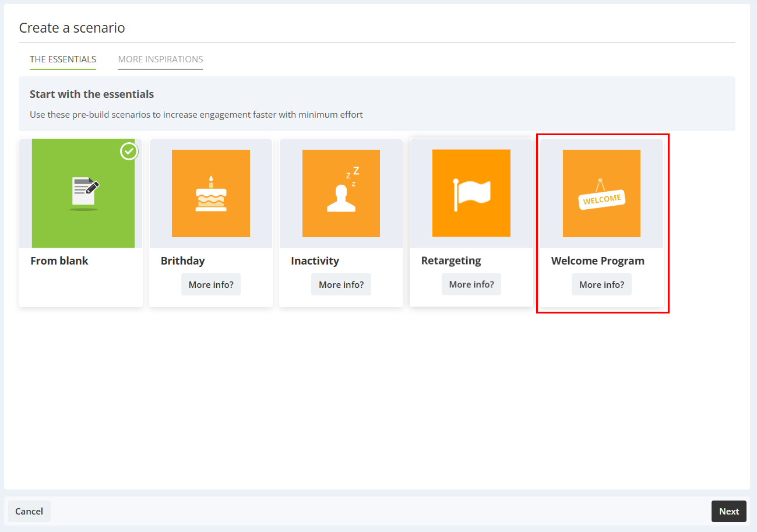Image resolution: width=757 pixels, height=532 pixels.
Task: Cancel scenario creation
Action: click(x=29, y=511)
